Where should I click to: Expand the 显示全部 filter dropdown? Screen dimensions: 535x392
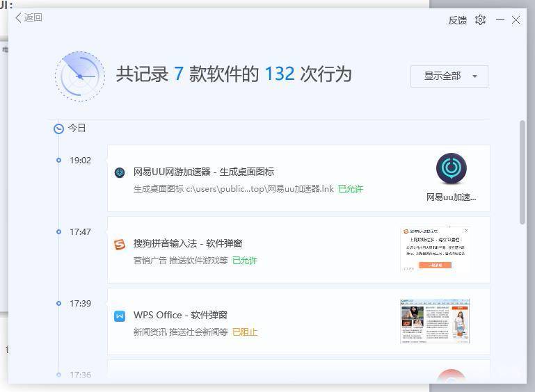click(x=449, y=76)
